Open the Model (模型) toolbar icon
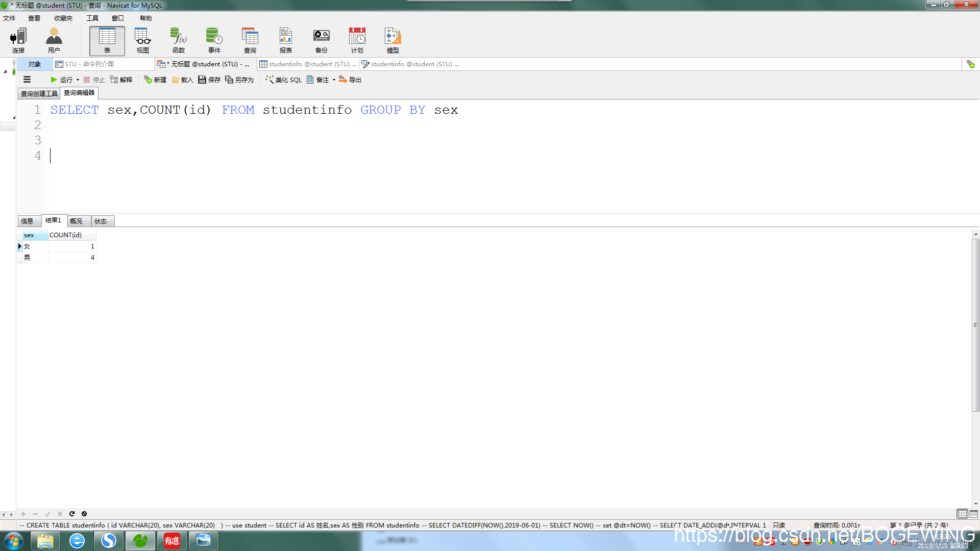 (x=393, y=41)
